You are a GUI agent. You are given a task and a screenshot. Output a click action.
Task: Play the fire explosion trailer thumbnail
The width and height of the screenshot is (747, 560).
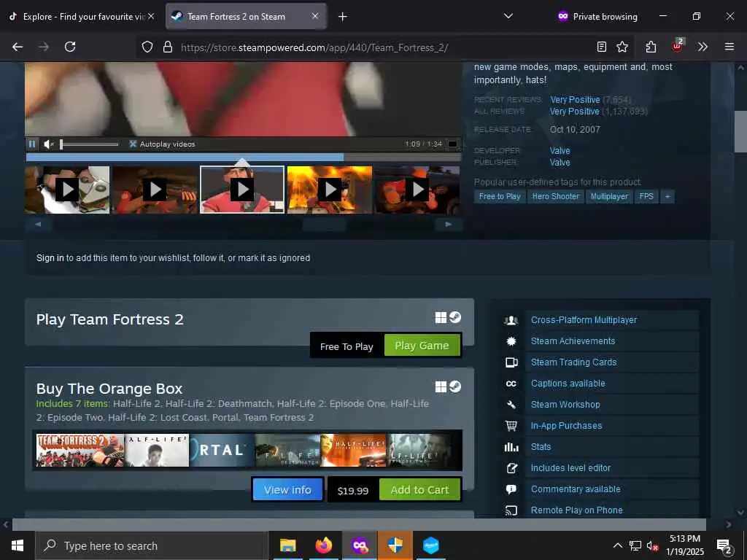tap(330, 190)
